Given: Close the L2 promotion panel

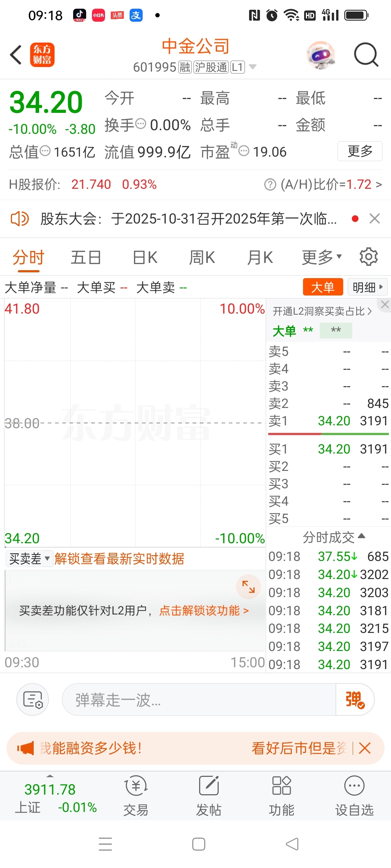Looking at the screenshot, I should [x=385, y=305].
